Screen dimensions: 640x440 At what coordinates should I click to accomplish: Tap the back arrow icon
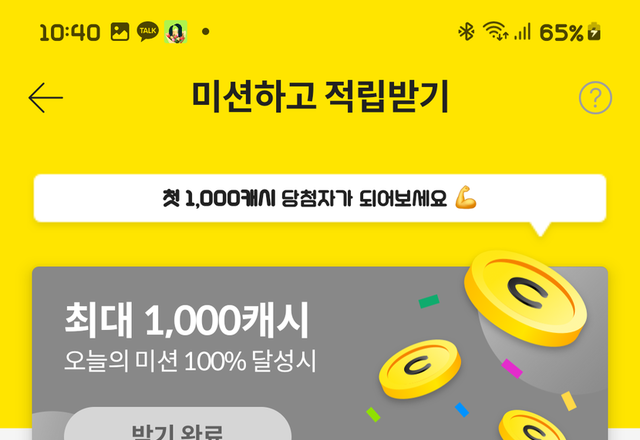[x=45, y=98]
